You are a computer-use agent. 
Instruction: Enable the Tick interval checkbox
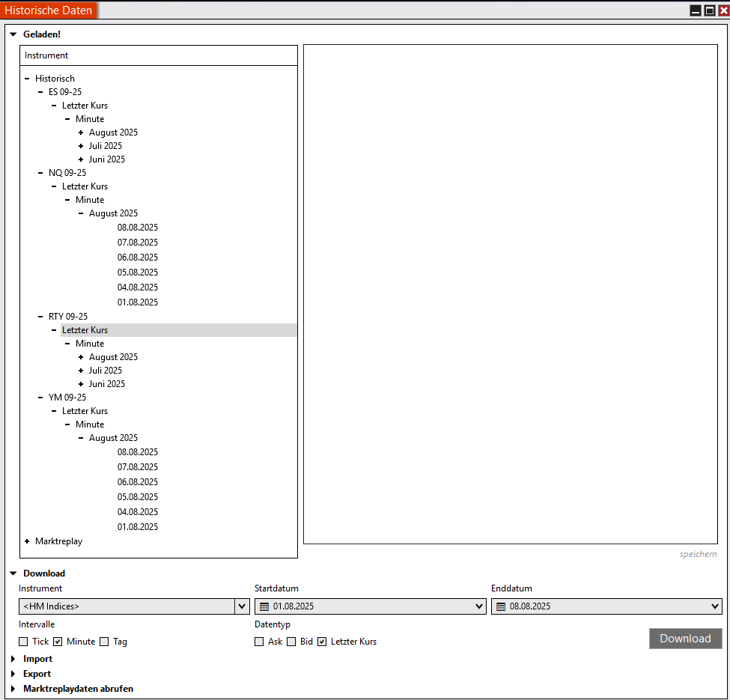(23, 642)
